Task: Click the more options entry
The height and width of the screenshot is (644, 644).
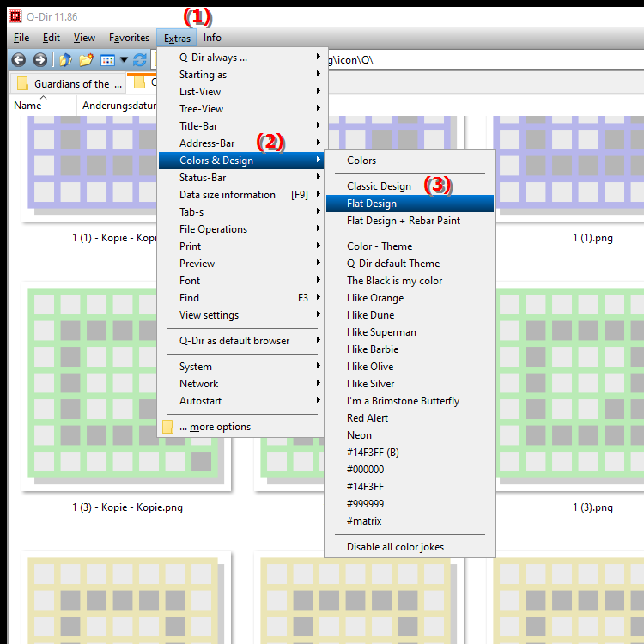Action: 241,427
